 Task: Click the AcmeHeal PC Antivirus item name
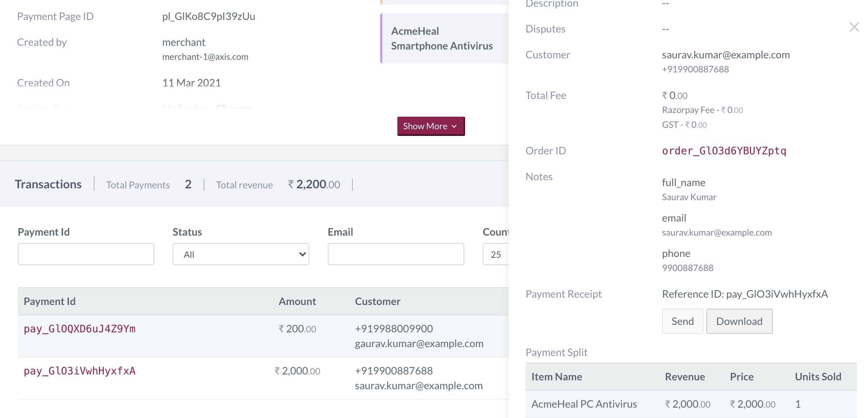pos(584,404)
